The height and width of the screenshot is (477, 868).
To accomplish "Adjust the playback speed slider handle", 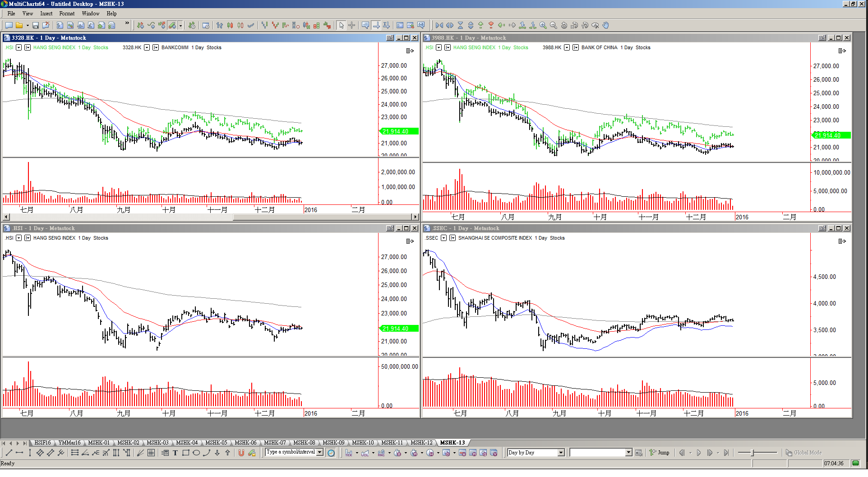I will (753, 453).
